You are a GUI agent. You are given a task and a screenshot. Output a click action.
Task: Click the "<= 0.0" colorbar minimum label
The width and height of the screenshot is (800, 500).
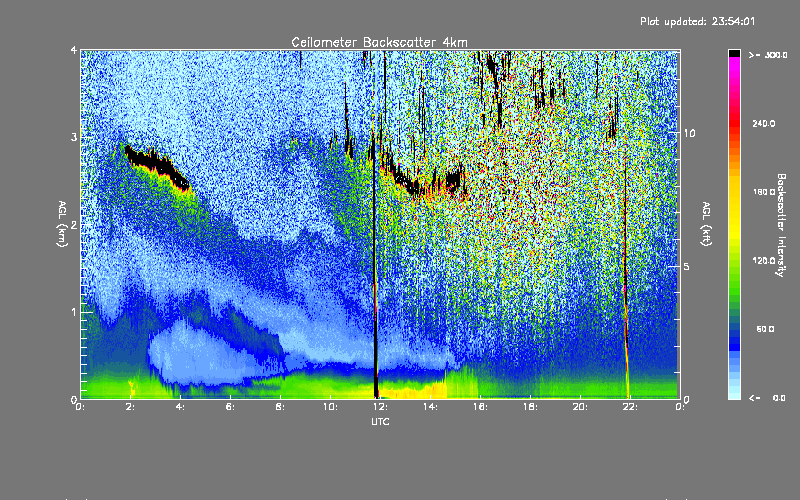(x=767, y=398)
